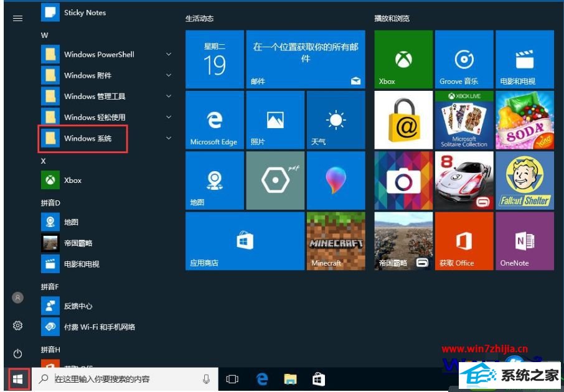
Task: Open Settings gear icon
Action: [17, 325]
